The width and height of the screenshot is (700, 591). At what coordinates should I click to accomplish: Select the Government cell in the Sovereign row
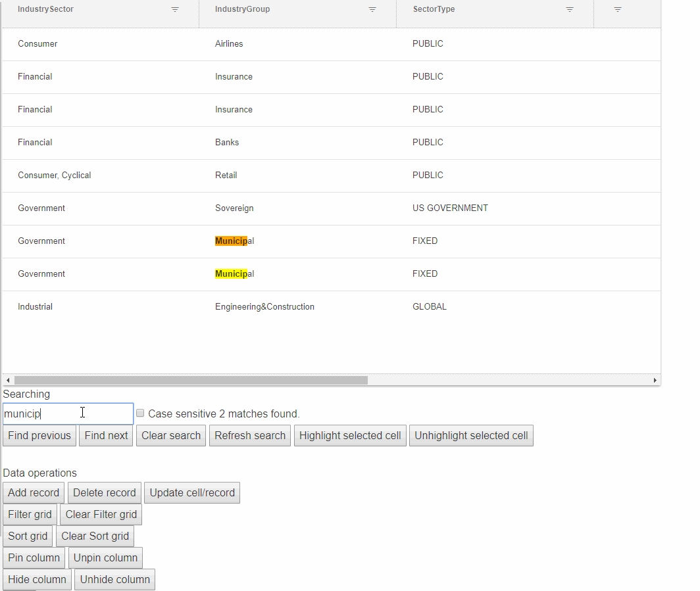click(101, 208)
